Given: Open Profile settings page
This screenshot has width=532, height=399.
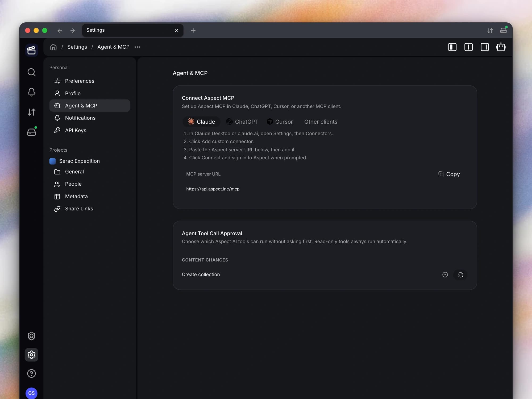Looking at the screenshot, I should coord(90,93).
